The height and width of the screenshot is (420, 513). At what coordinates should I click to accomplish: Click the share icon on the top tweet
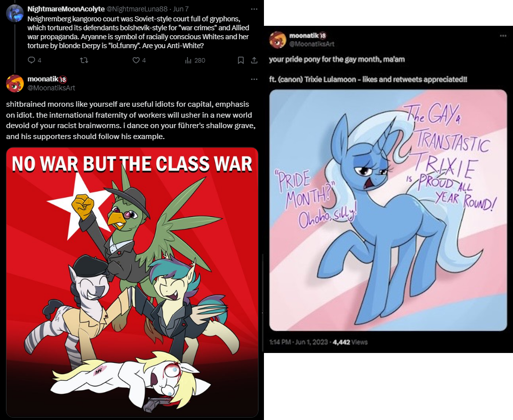254,60
